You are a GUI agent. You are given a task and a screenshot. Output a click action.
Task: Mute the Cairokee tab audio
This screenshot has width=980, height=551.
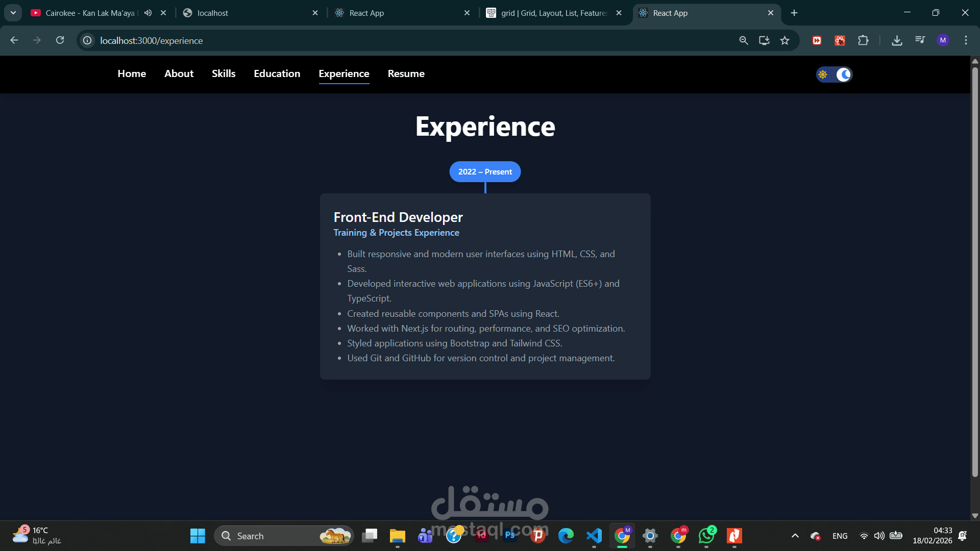tap(148, 13)
